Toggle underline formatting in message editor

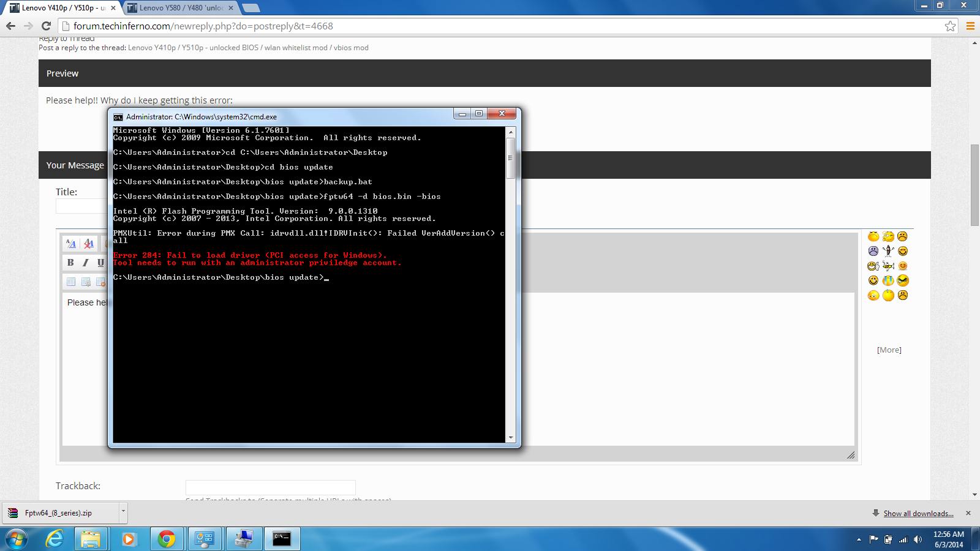pyautogui.click(x=100, y=263)
